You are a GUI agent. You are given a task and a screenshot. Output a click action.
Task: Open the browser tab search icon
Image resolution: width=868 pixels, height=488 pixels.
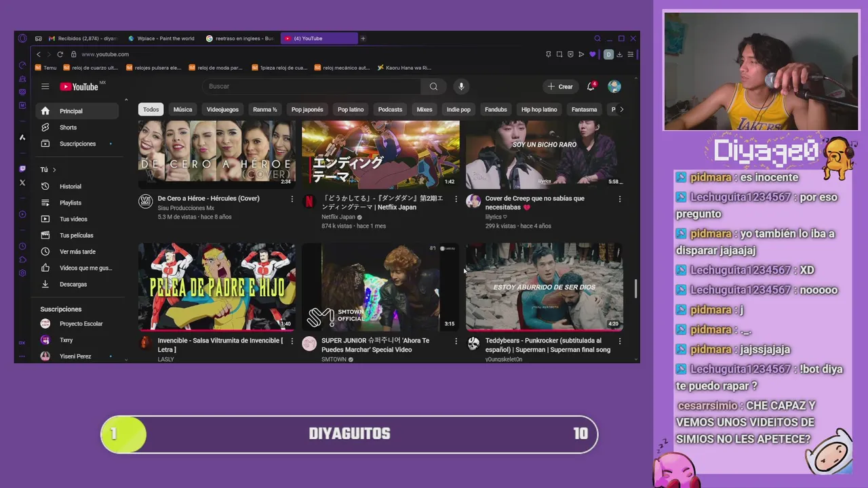click(x=597, y=39)
